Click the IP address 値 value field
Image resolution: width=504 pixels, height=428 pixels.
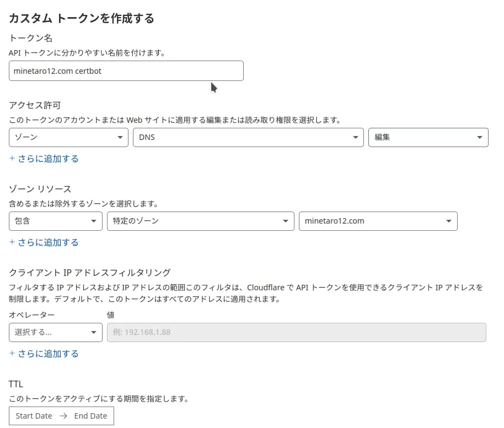coord(296,332)
